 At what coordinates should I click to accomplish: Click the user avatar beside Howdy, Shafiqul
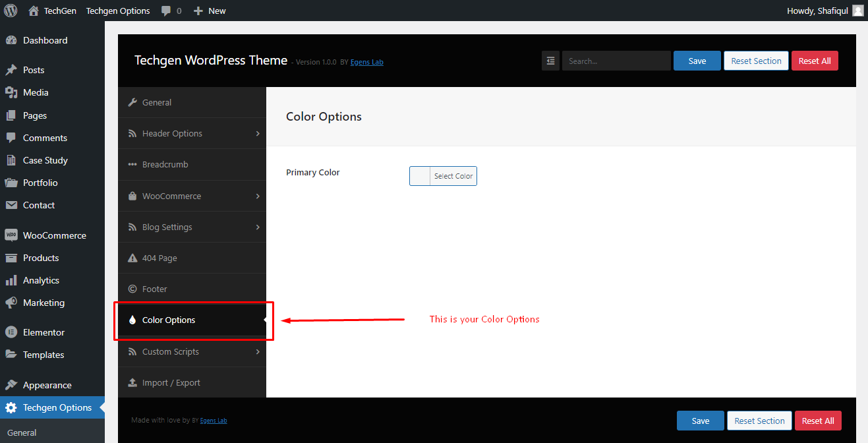click(x=857, y=11)
